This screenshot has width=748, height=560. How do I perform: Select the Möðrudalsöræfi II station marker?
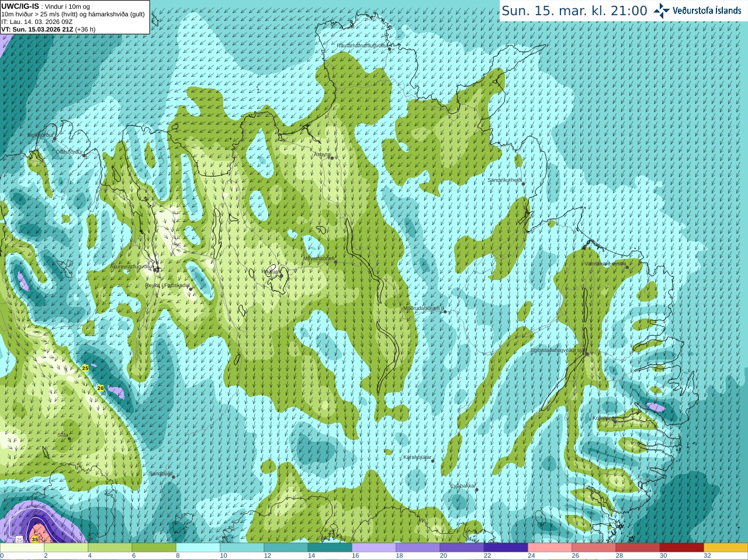(445, 312)
